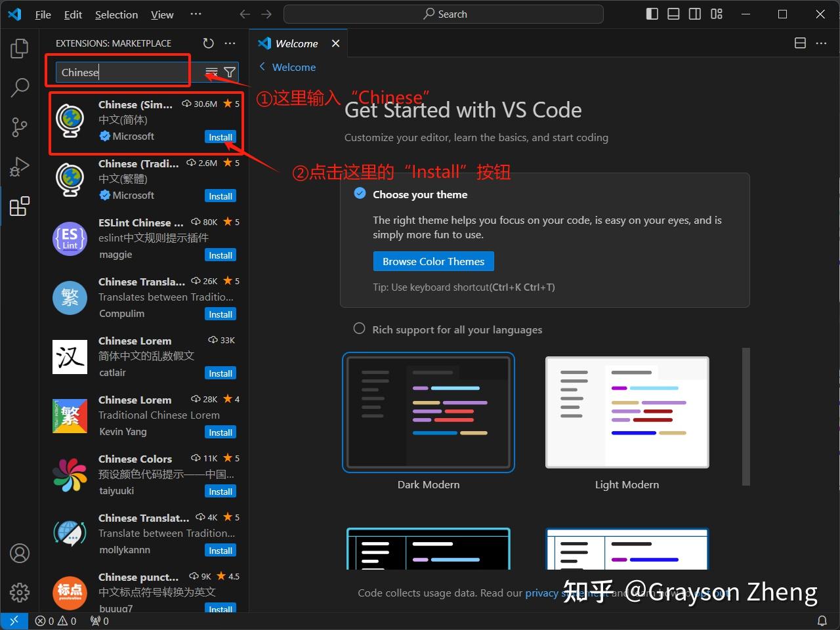Open notifications via the bell icon

click(x=824, y=620)
